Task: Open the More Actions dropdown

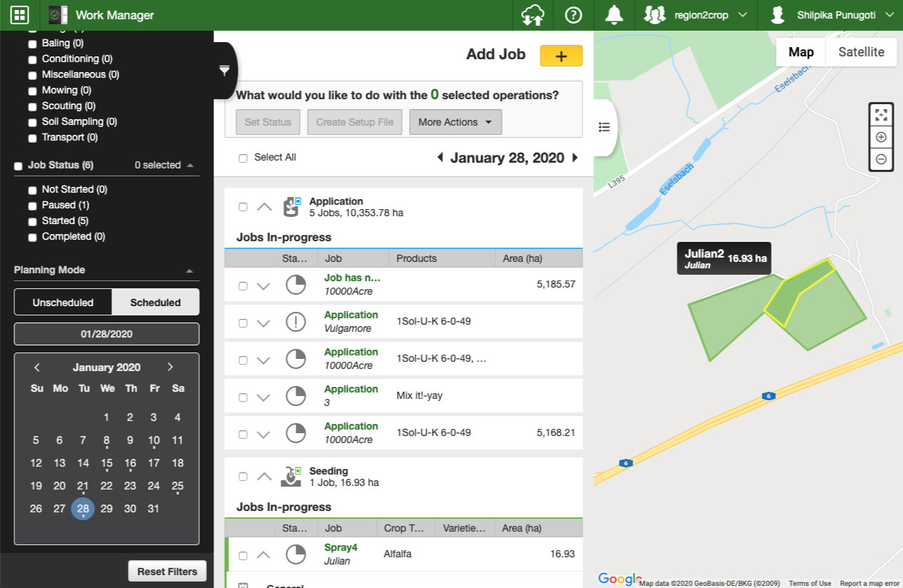Action: (x=455, y=122)
